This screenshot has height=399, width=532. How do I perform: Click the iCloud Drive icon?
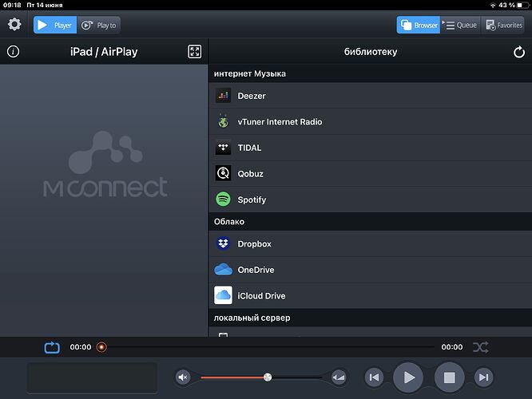pos(223,295)
